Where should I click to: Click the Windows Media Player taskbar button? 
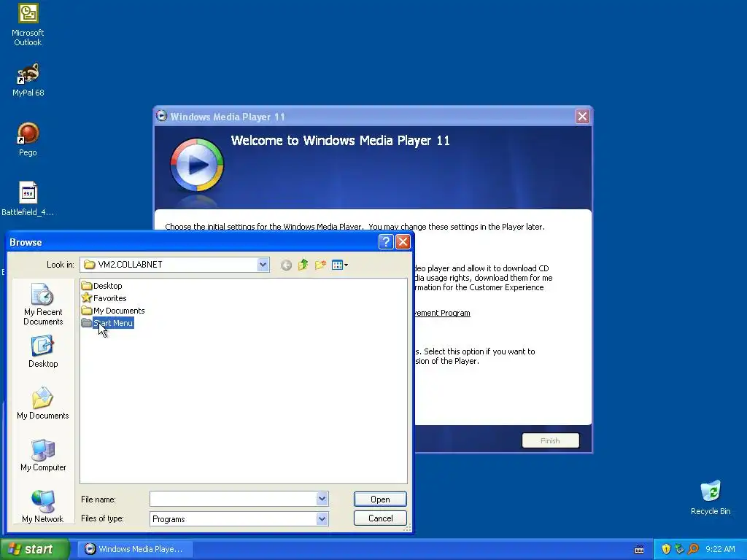[135, 549]
